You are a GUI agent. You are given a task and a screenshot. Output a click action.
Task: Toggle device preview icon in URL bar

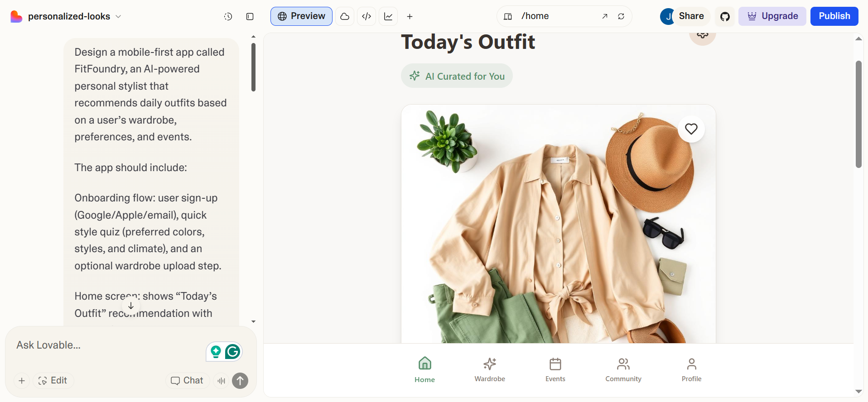pyautogui.click(x=508, y=16)
